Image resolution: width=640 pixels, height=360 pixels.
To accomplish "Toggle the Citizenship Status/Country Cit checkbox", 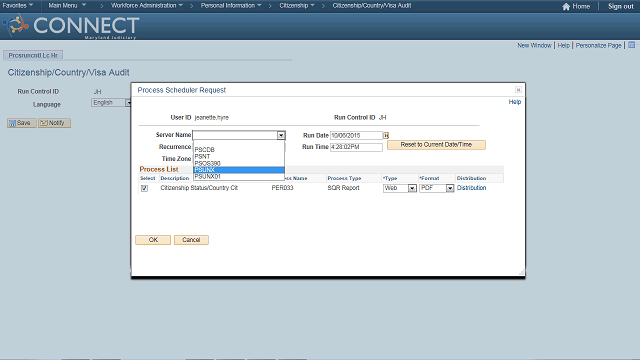I will (x=144, y=188).
